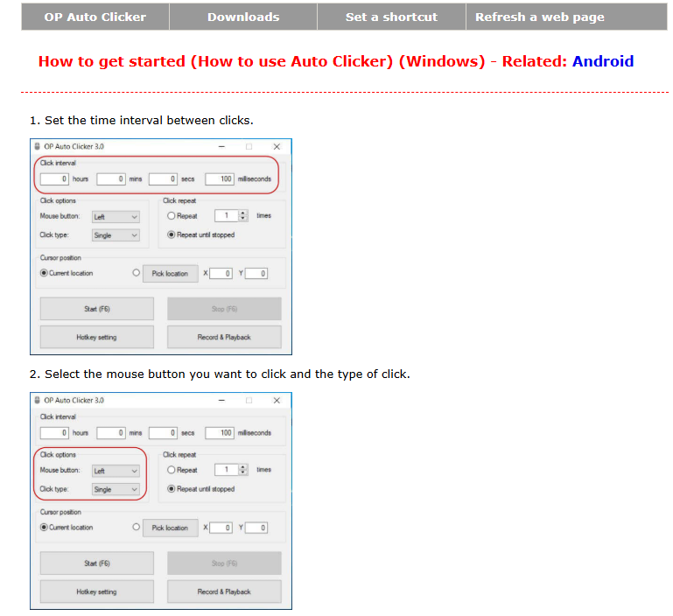The height and width of the screenshot is (616, 673).
Task: Click the repeat times value field in step 2 screenshot
Action: point(226,470)
